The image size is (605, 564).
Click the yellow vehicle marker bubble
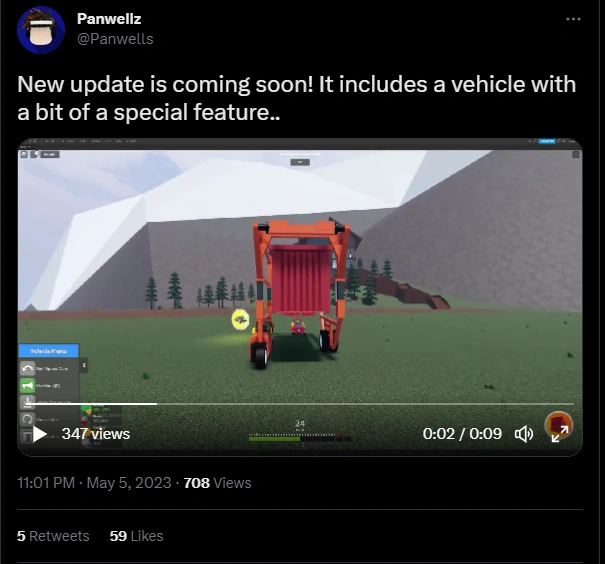[240, 320]
